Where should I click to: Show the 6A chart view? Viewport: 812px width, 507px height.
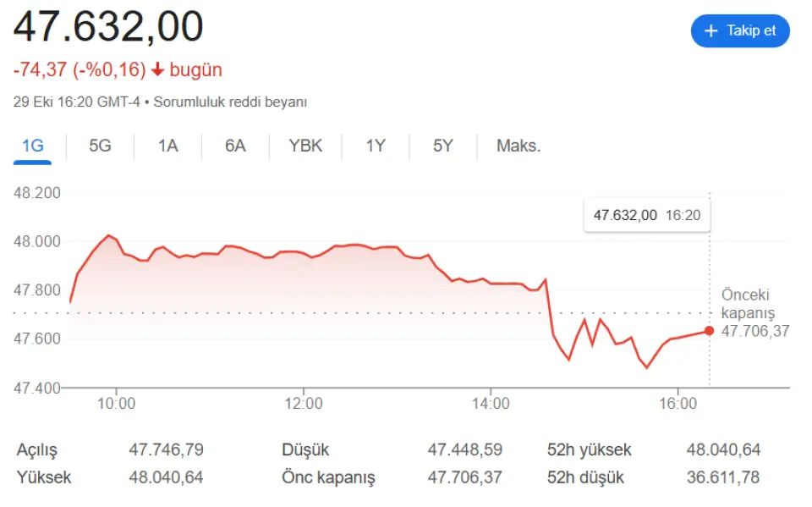pos(235,146)
